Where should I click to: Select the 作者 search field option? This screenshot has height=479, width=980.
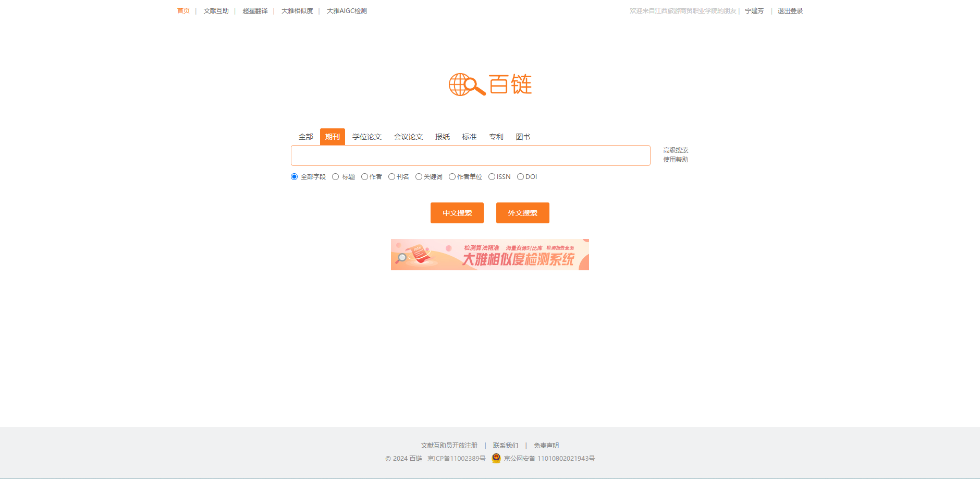[x=365, y=177]
